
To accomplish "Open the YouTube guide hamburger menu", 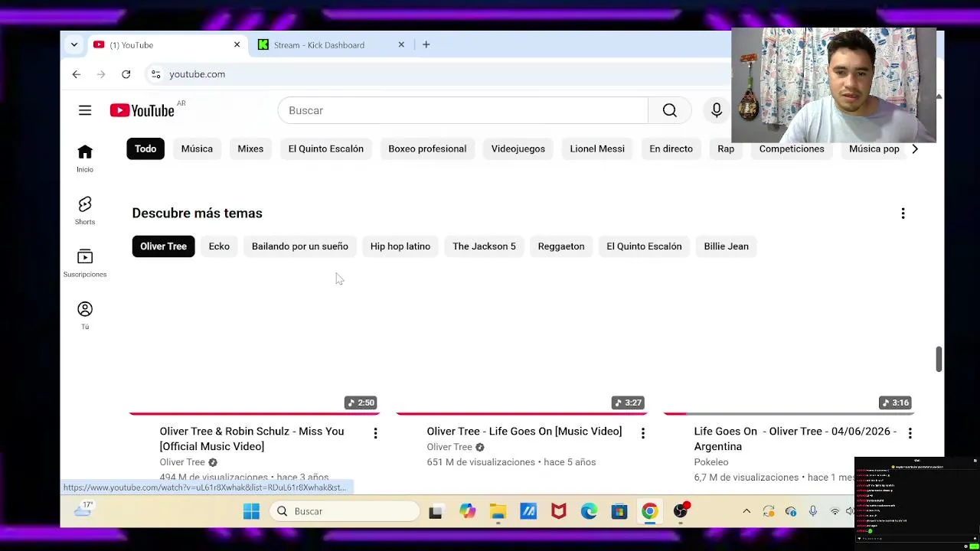I will click(x=85, y=111).
